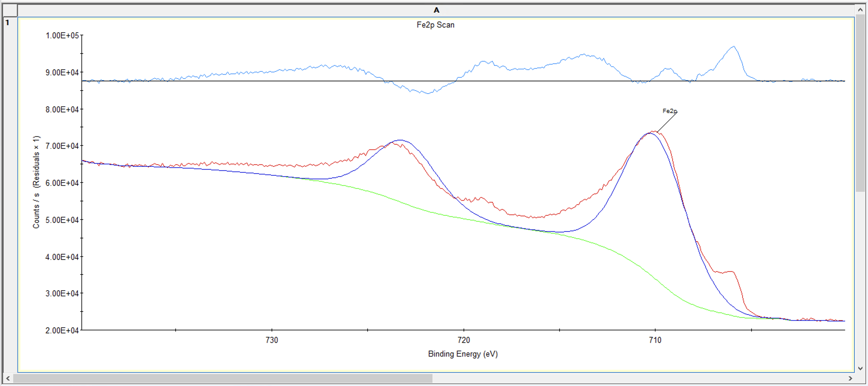Screen dimensions: 868x386
Task: Click the 710 x-axis tick label
Action: (x=655, y=340)
